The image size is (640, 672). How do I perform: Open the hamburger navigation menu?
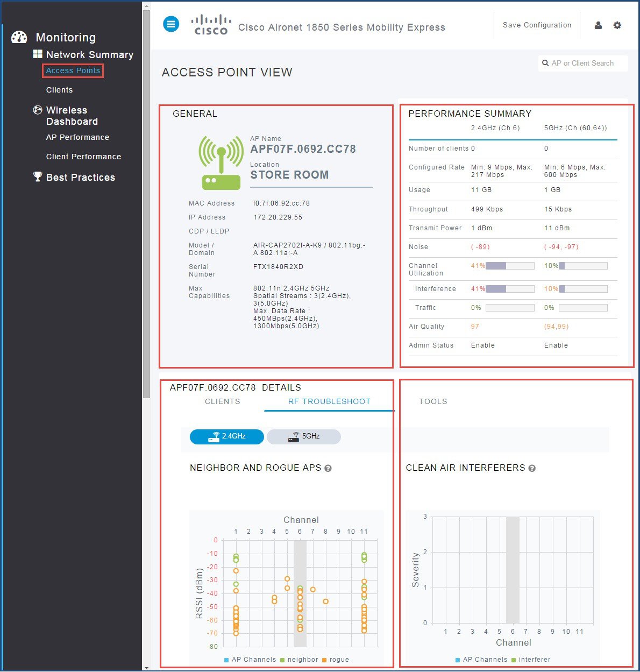(171, 24)
